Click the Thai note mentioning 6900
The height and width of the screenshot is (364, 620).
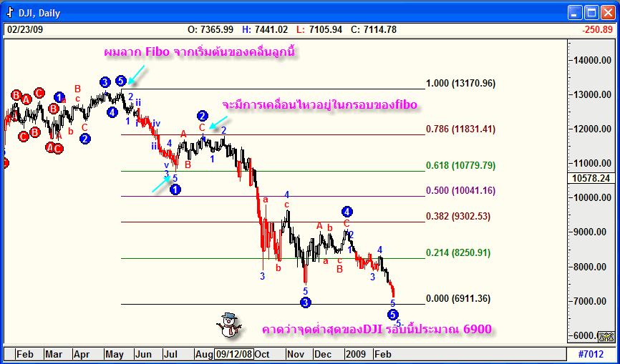(x=377, y=329)
